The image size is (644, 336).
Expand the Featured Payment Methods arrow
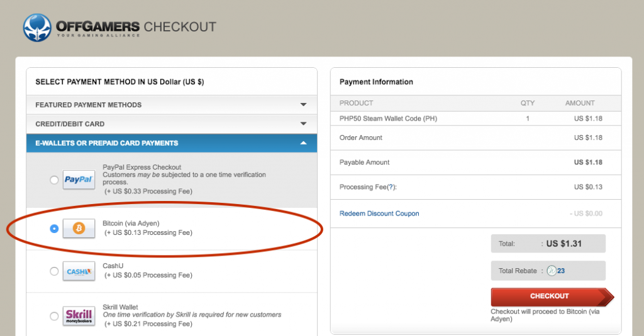click(x=304, y=105)
